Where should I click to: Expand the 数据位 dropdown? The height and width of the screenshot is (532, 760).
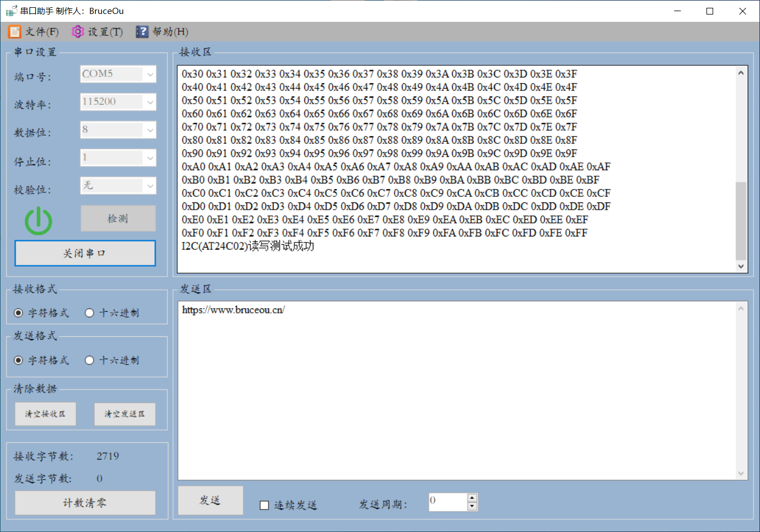(150, 130)
